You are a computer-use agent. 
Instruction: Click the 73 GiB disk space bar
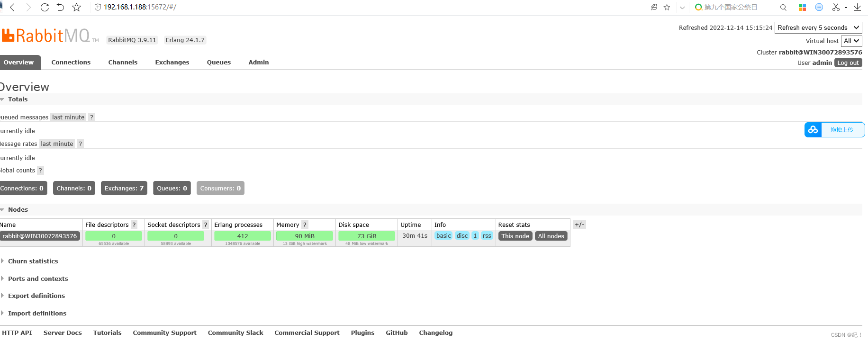click(x=367, y=236)
